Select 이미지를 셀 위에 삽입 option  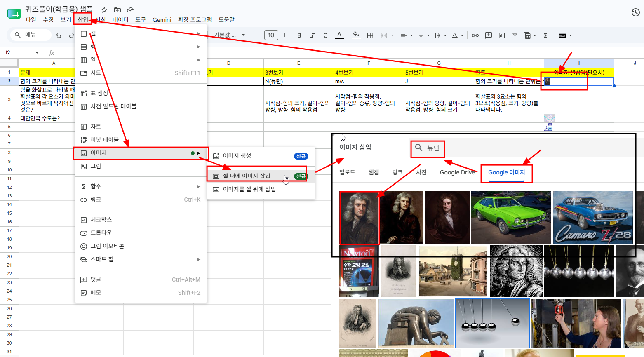click(261, 189)
